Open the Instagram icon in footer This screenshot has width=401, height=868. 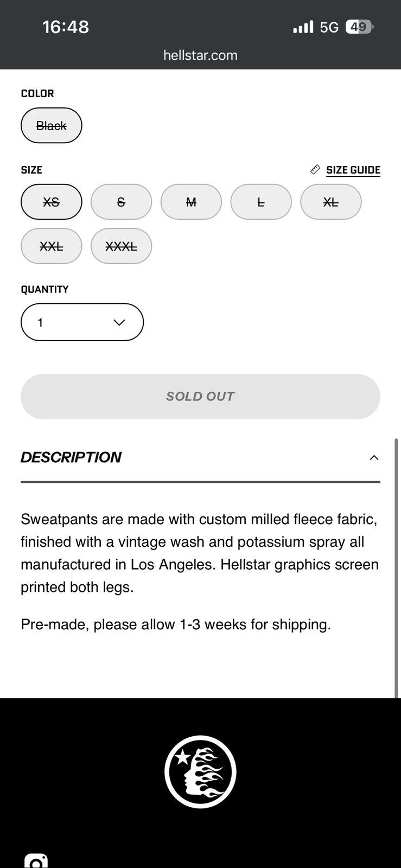[x=36, y=861]
